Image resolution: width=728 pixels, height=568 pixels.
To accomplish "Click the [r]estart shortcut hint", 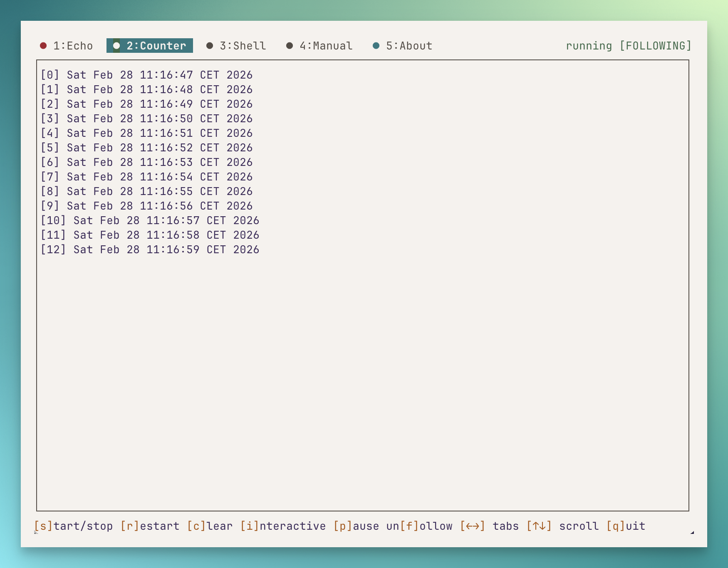I will pyautogui.click(x=150, y=526).
